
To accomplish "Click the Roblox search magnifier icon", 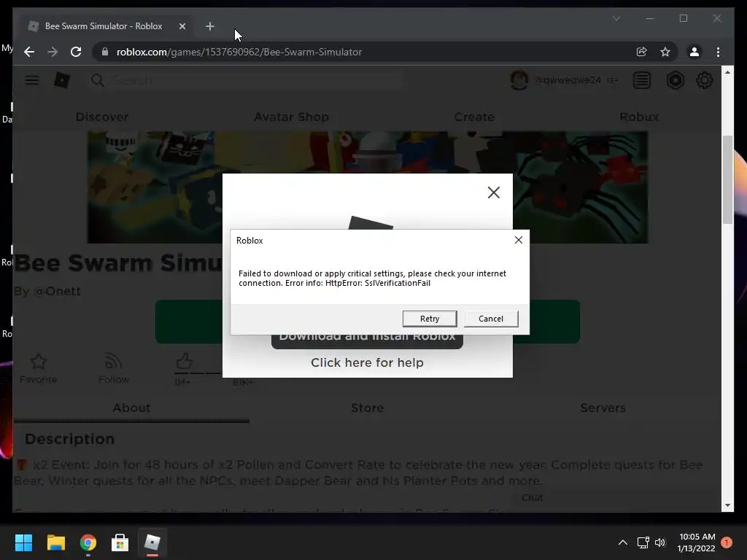I will 97,80.
